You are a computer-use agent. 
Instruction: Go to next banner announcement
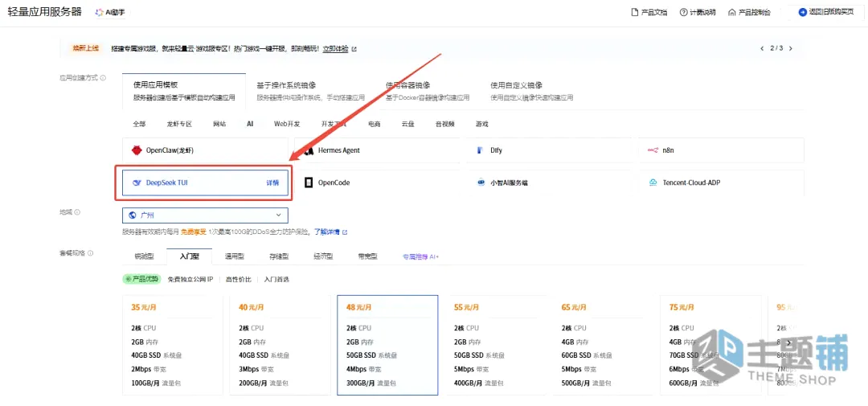coord(791,49)
